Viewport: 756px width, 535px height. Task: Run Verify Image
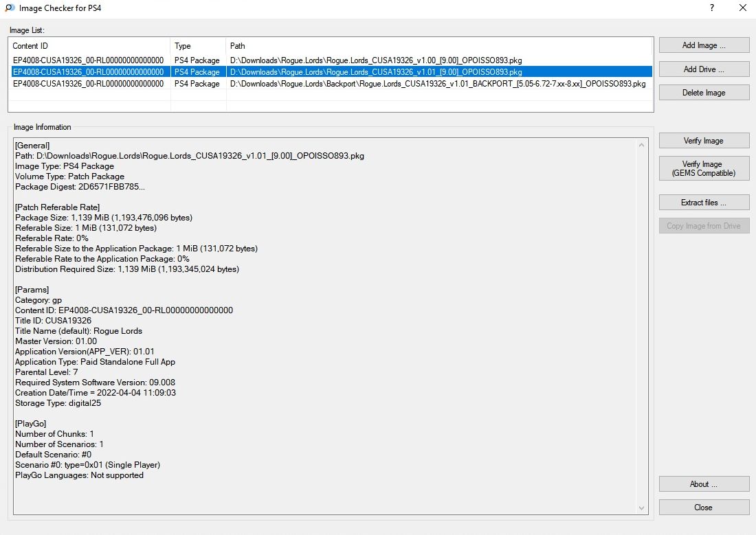(704, 141)
